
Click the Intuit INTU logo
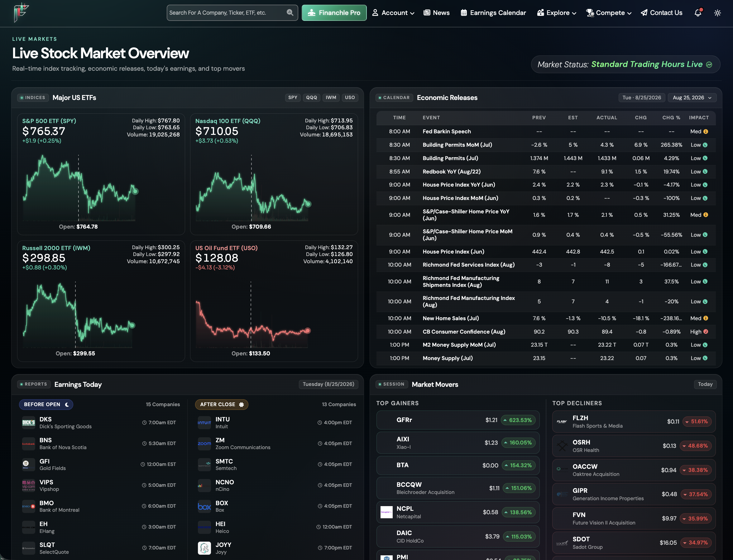click(x=204, y=423)
